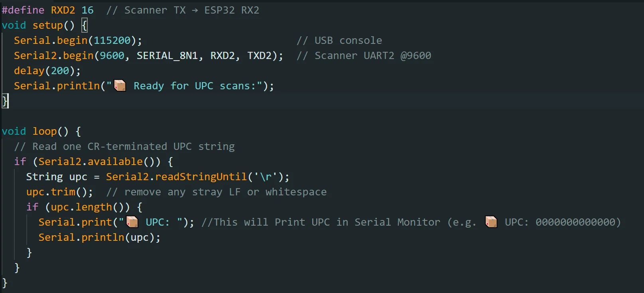Click the trim method call
The width and height of the screenshot is (644, 293).
click(x=63, y=192)
